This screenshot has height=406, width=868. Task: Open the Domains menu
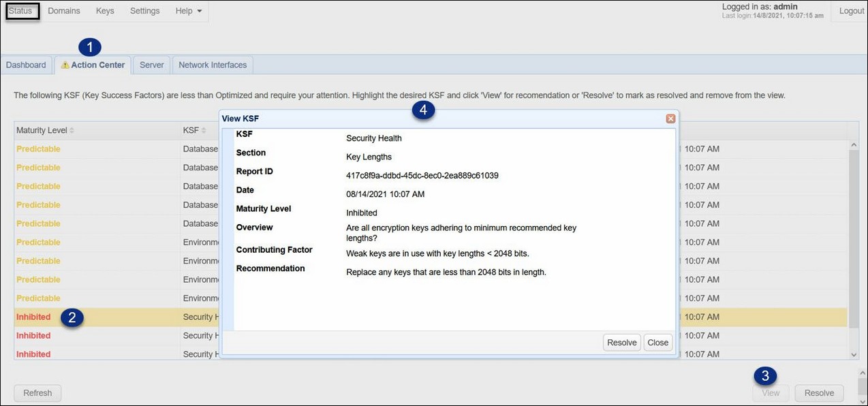pyautogui.click(x=64, y=11)
